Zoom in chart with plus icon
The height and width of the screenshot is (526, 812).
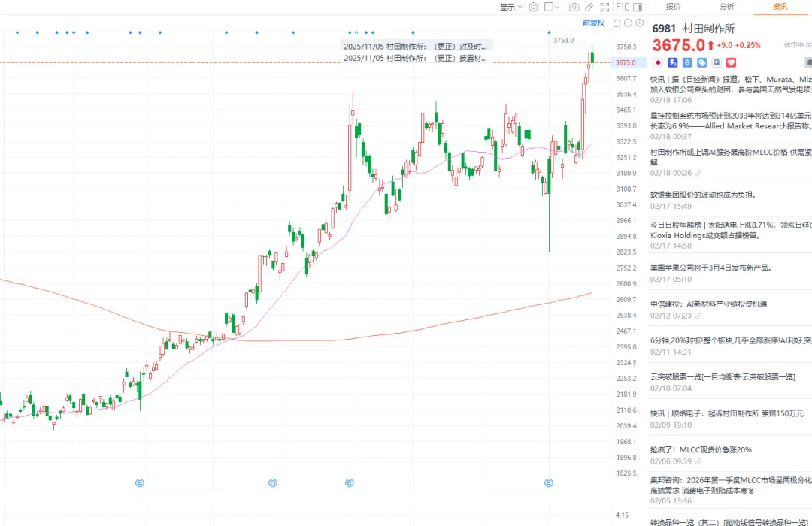(x=640, y=23)
